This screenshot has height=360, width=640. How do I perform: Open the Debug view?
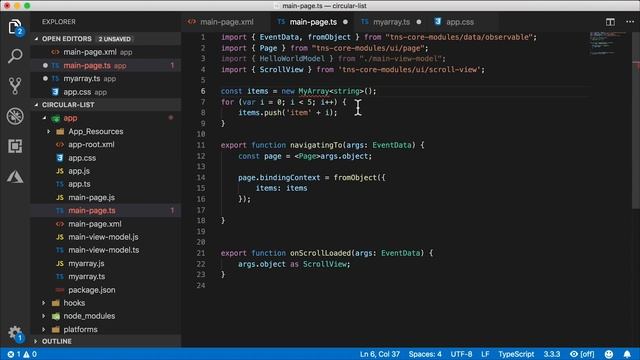point(15,116)
